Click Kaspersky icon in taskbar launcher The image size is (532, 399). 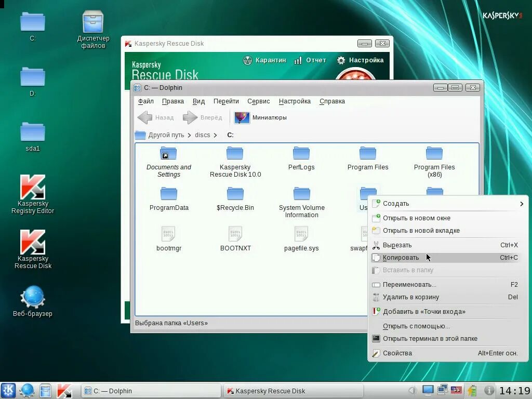coord(64,391)
